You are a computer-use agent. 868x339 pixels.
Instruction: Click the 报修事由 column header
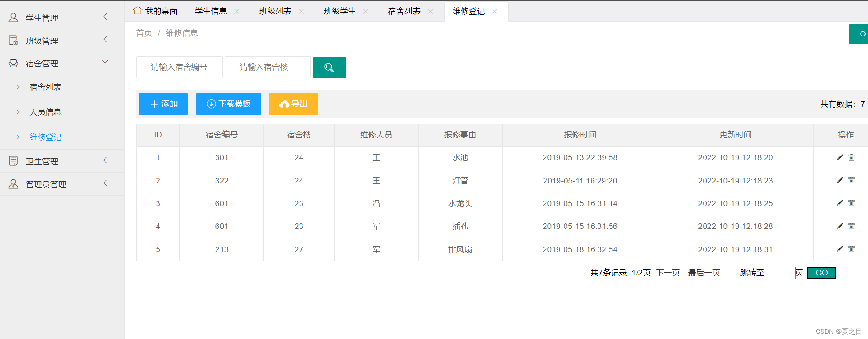click(x=460, y=135)
